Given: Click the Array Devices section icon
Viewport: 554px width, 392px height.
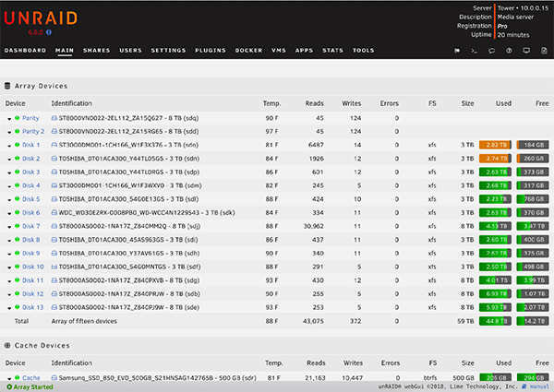Looking at the screenshot, I should [7, 86].
